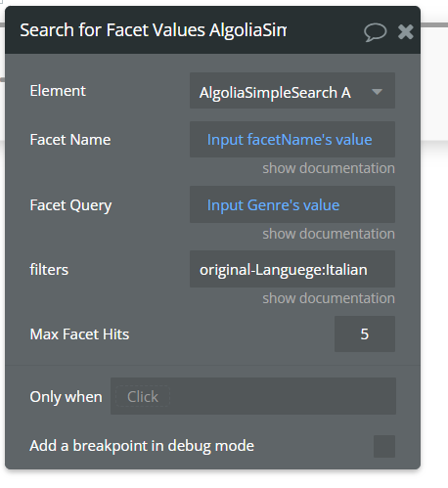Edit the filters original-Languege:Italian field
The height and width of the screenshot is (488, 448).
292,269
